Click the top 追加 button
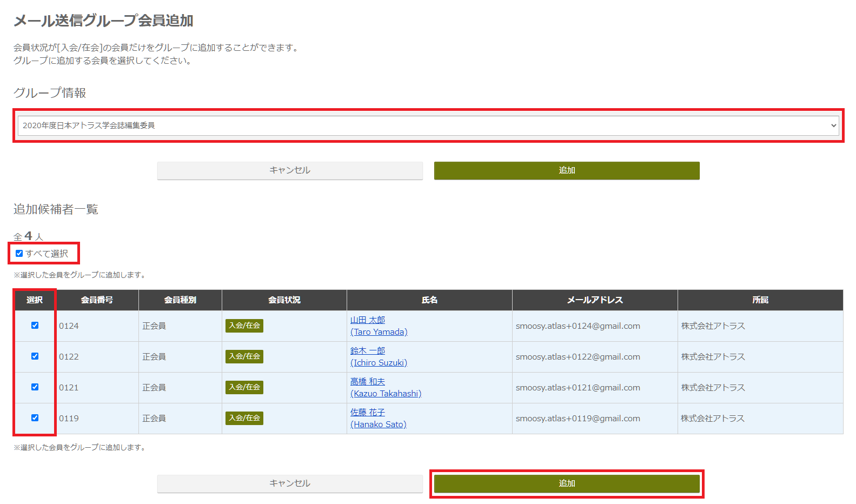The height and width of the screenshot is (504, 856). (x=566, y=170)
